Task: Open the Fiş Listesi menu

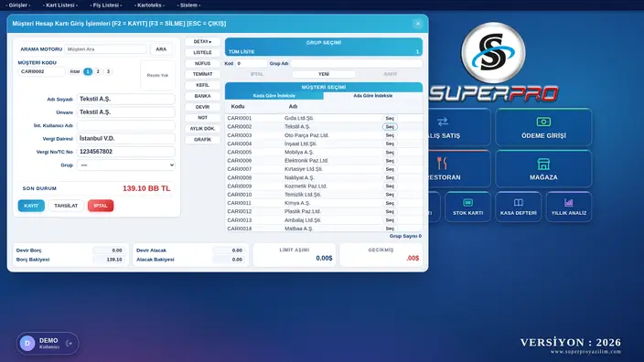Action: point(105,5)
